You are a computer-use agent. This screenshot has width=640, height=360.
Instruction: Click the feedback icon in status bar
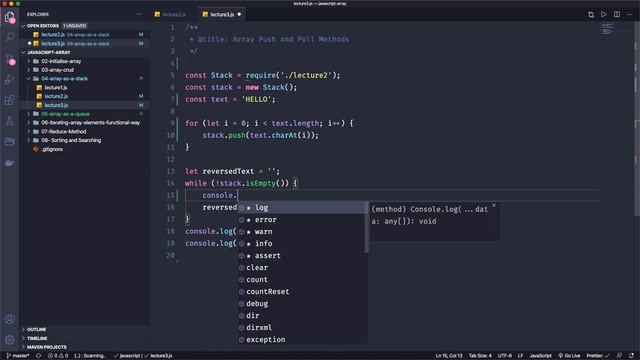point(619,356)
